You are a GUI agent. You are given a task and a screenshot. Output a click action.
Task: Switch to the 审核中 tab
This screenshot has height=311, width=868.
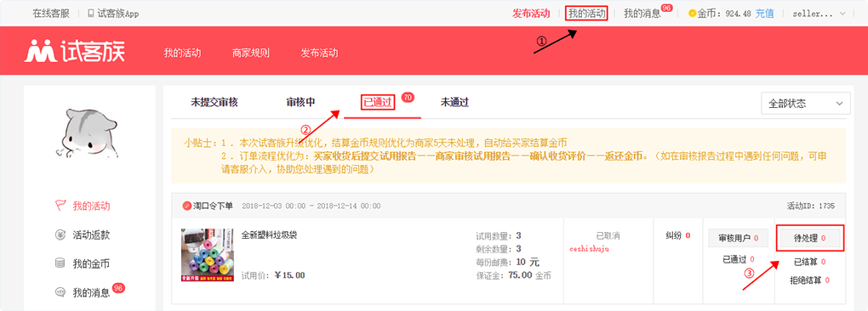tap(300, 102)
